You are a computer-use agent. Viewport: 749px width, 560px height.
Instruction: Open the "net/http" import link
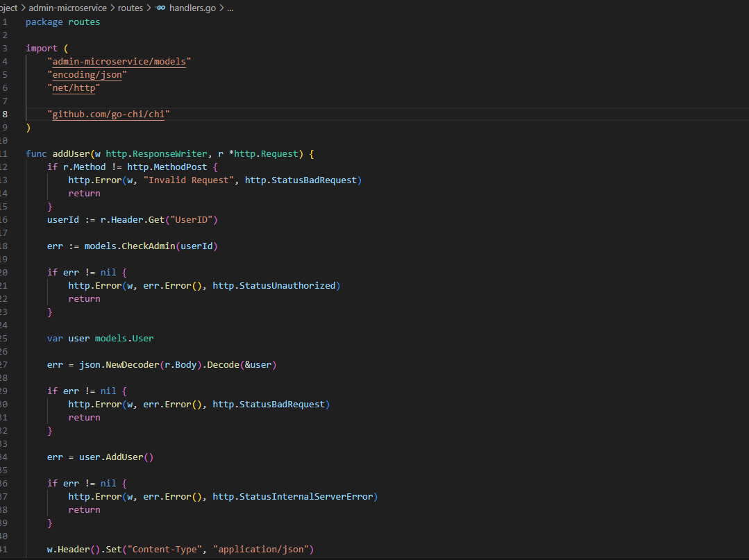(74, 88)
